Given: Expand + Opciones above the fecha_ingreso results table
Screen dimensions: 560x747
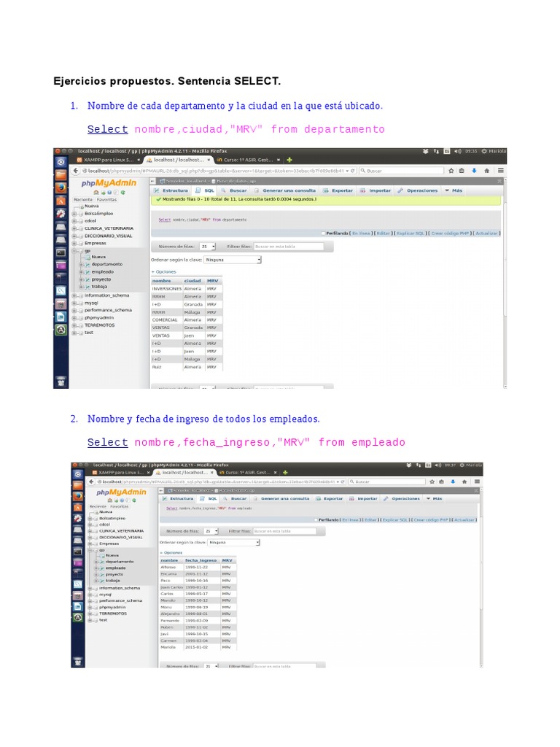Looking at the screenshot, I should (x=171, y=553).
